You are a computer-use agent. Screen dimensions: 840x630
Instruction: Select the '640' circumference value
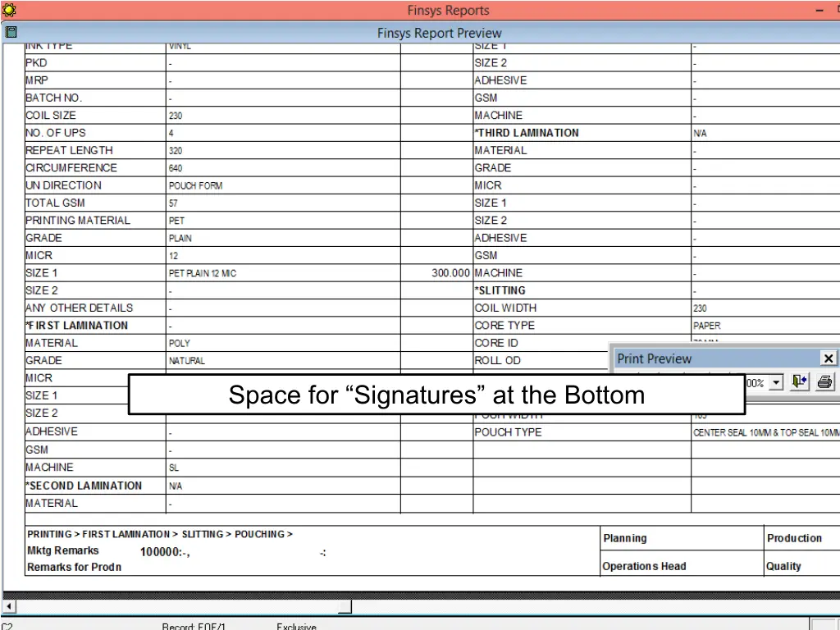176,168
